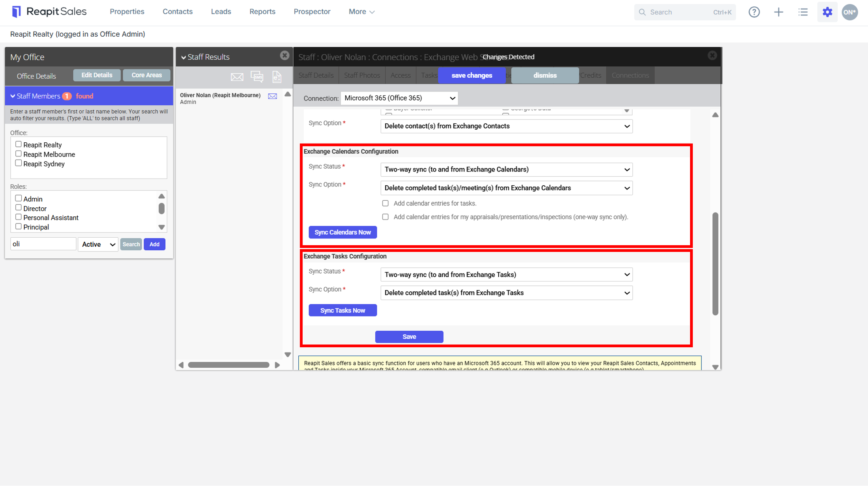
Task: Open Delete completed task(s) from Exchange Tasks dropdown
Action: [507, 293]
